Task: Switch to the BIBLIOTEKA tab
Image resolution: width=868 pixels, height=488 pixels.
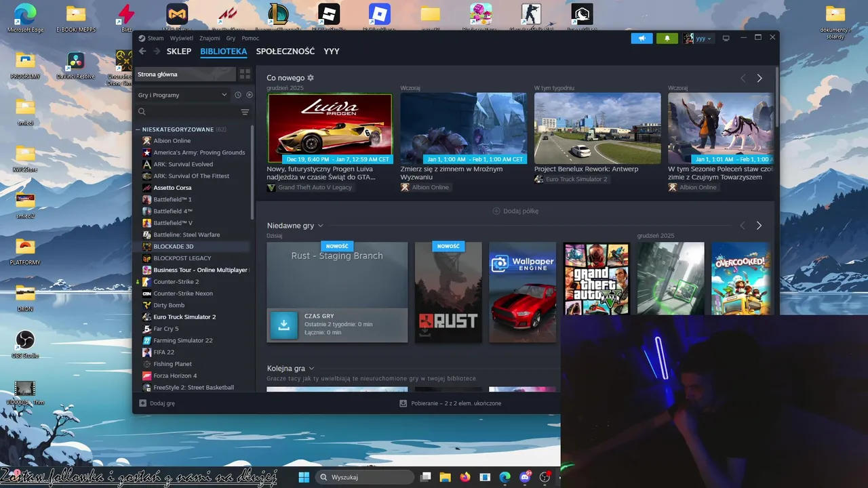Action: click(x=224, y=52)
